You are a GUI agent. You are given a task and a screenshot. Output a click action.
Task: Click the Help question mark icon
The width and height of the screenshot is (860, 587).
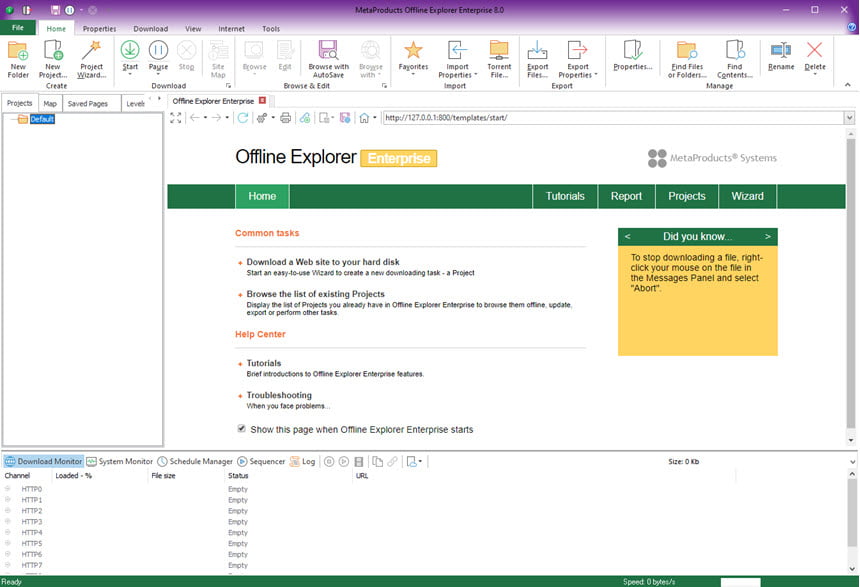852,27
